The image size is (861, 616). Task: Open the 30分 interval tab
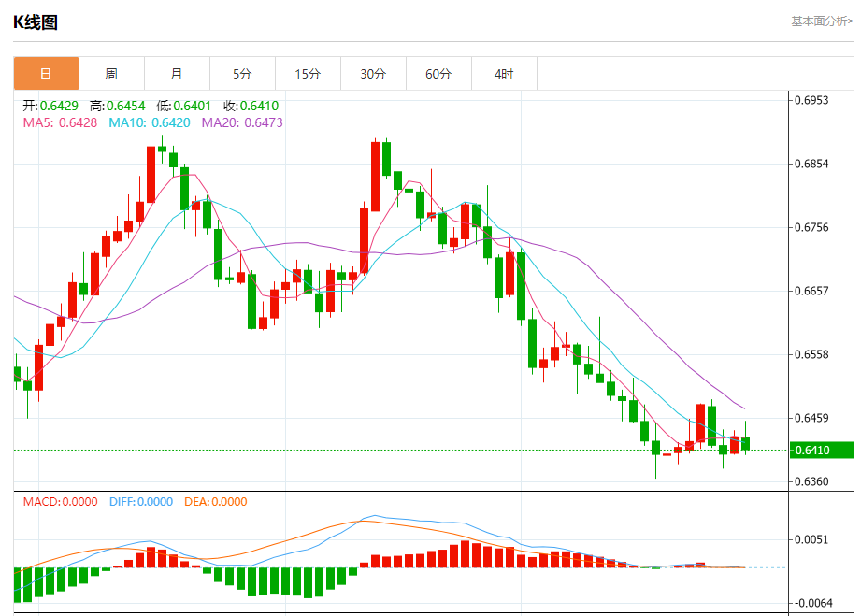tap(373, 74)
